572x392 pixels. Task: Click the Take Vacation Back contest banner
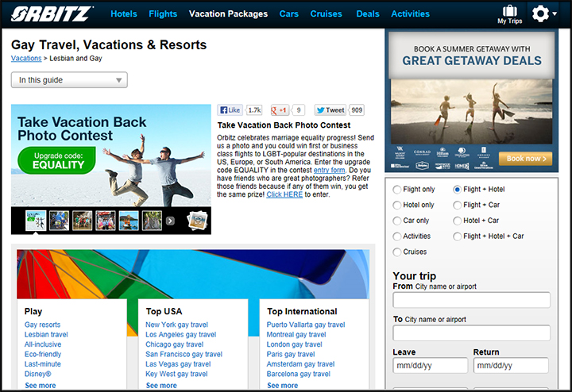click(x=111, y=156)
